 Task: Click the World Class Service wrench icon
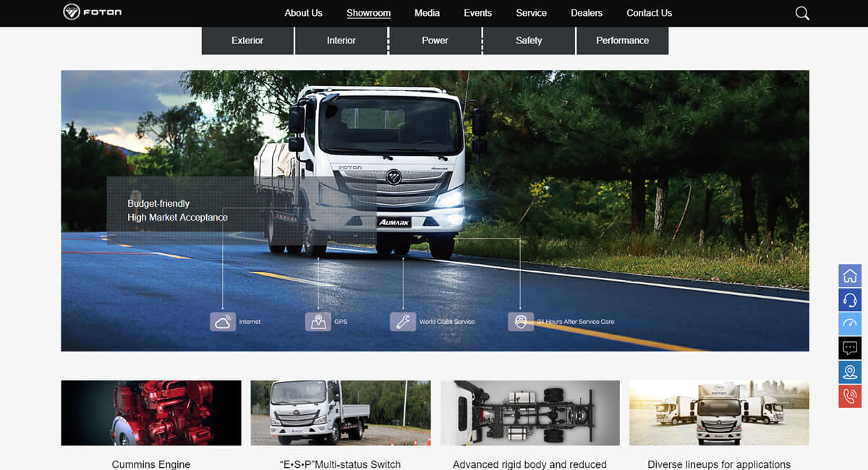tap(402, 322)
